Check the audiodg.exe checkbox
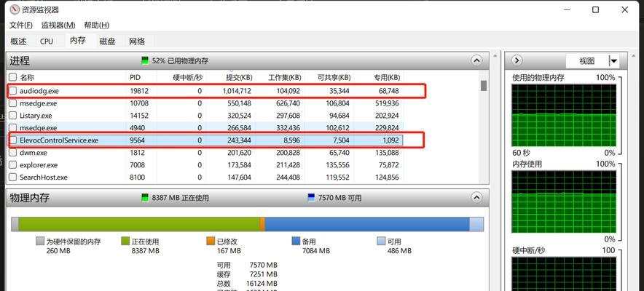Image resolution: width=644 pixels, height=291 pixels. [13, 91]
